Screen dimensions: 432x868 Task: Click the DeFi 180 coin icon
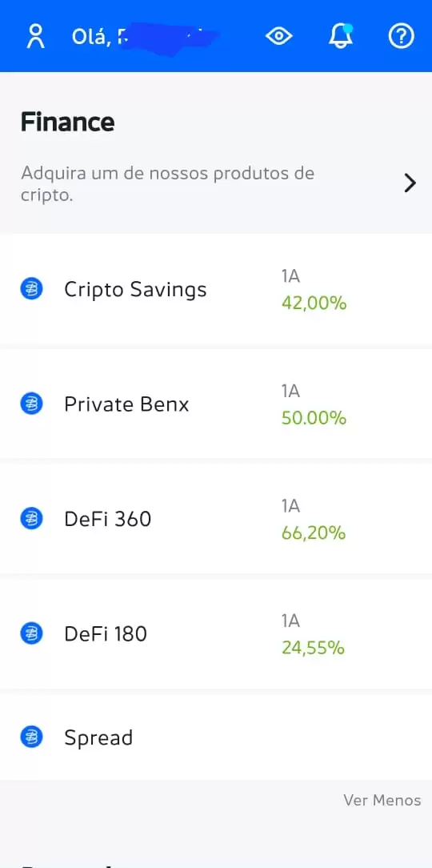click(31, 633)
